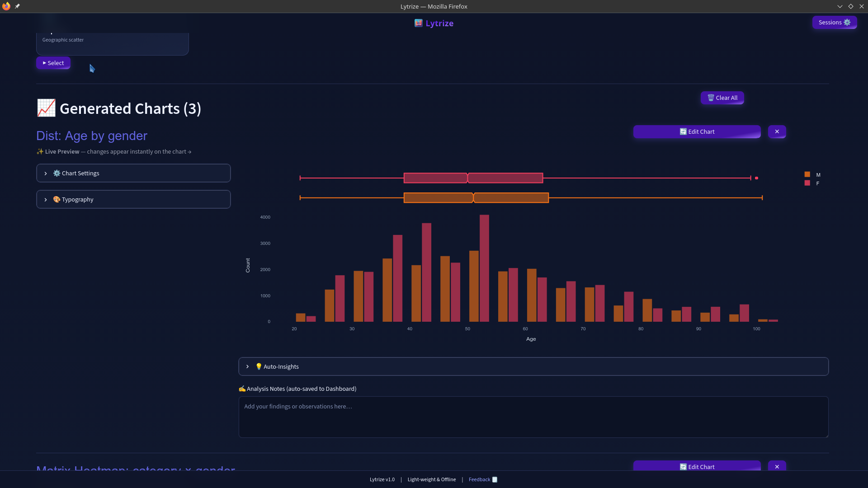Click the gear icon on Chart Settings

point(57,174)
